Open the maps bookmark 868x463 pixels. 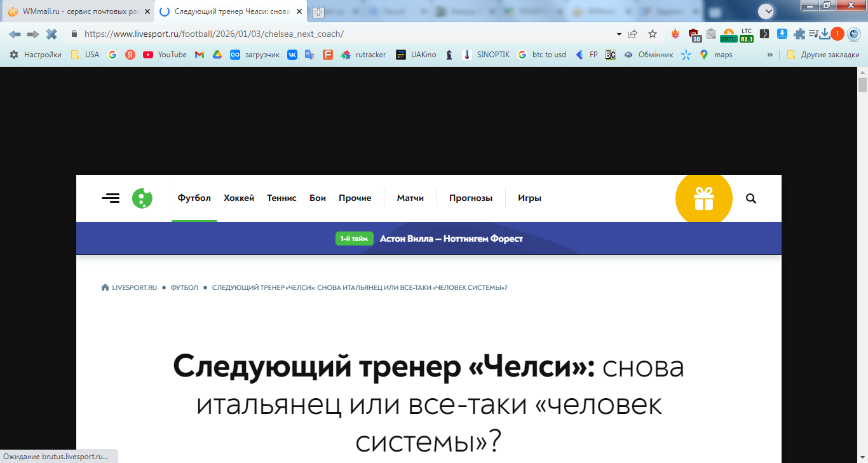click(716, 55)
